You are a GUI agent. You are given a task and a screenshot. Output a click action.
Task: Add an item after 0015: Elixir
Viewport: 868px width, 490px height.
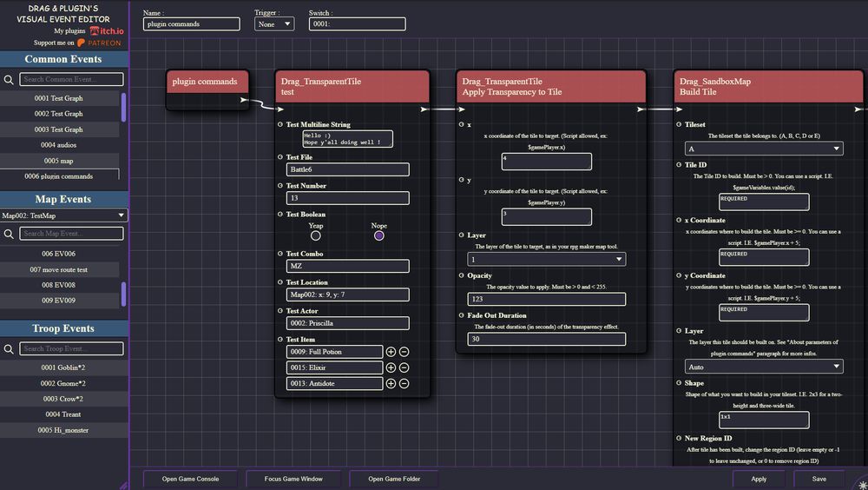click(x=391, y=367)
